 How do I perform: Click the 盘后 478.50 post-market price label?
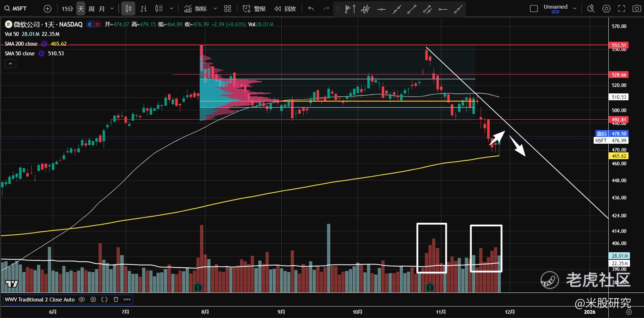coord(612,134)
